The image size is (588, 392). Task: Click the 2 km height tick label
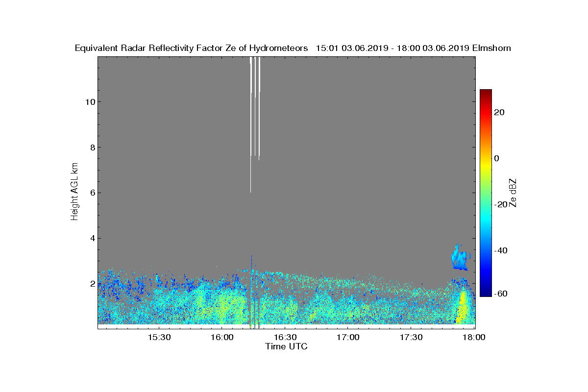(92, 284)
